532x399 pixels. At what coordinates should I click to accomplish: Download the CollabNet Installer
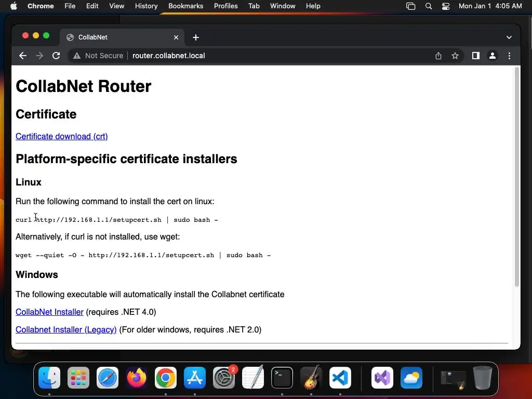[x=49, y=312]
